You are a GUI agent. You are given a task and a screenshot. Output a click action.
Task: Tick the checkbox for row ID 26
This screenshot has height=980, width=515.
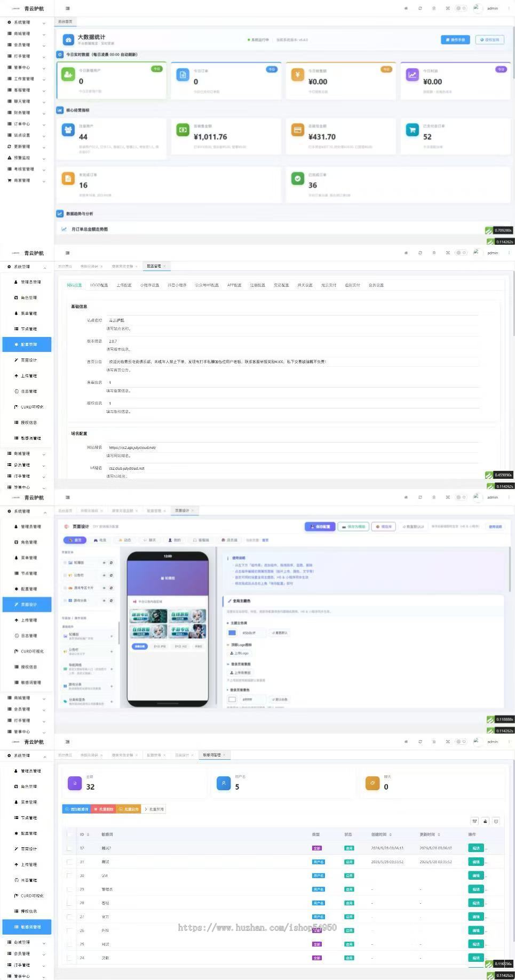point(69,930)
